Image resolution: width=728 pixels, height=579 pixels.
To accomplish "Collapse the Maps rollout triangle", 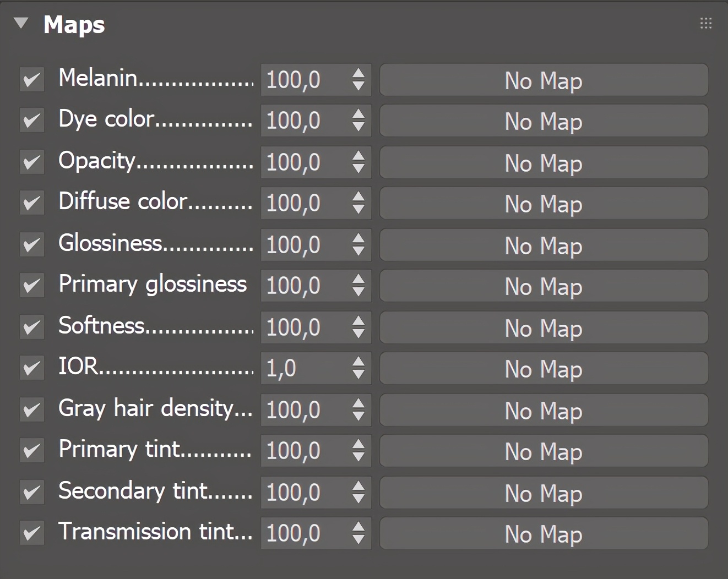I will point(21,23).
